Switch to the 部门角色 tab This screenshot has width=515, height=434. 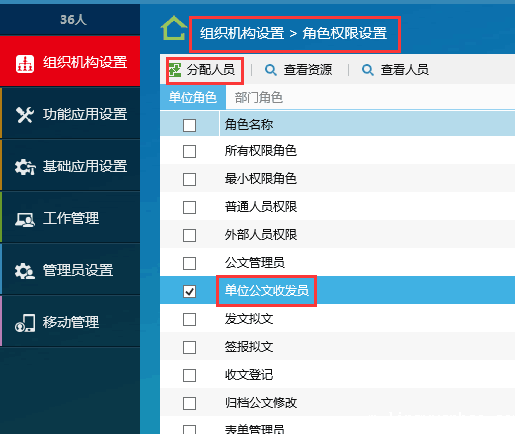[259, 98]
